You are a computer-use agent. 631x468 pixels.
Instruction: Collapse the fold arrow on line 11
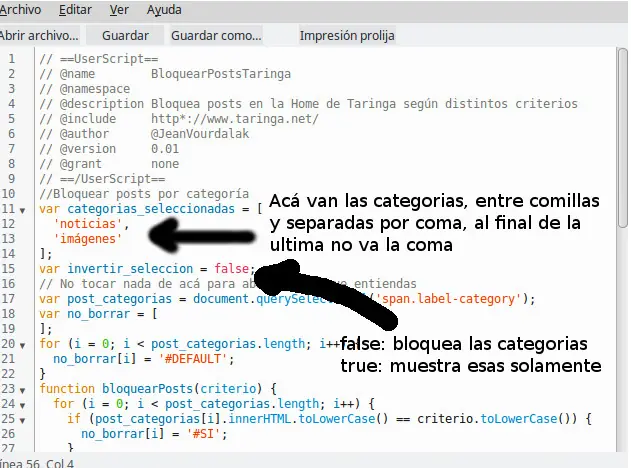(23, 210)
